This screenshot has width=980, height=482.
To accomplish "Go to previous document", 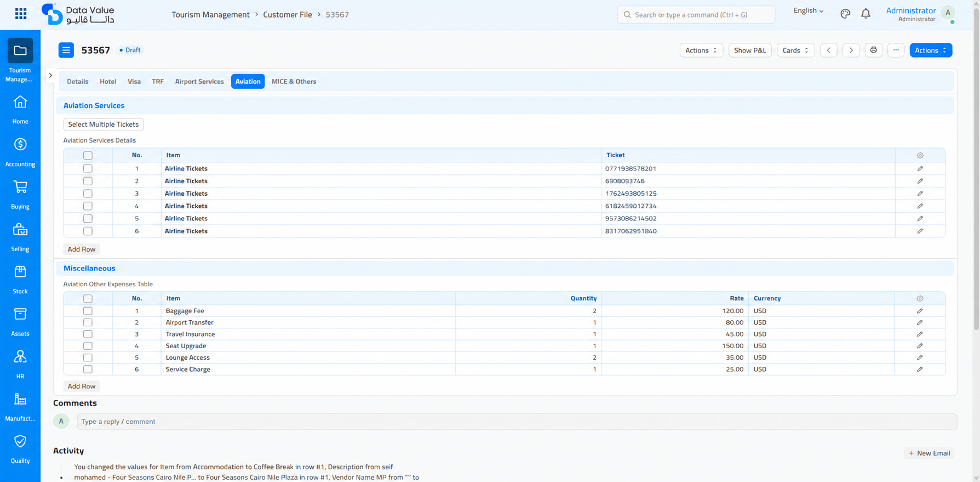I will coord(829,50).
